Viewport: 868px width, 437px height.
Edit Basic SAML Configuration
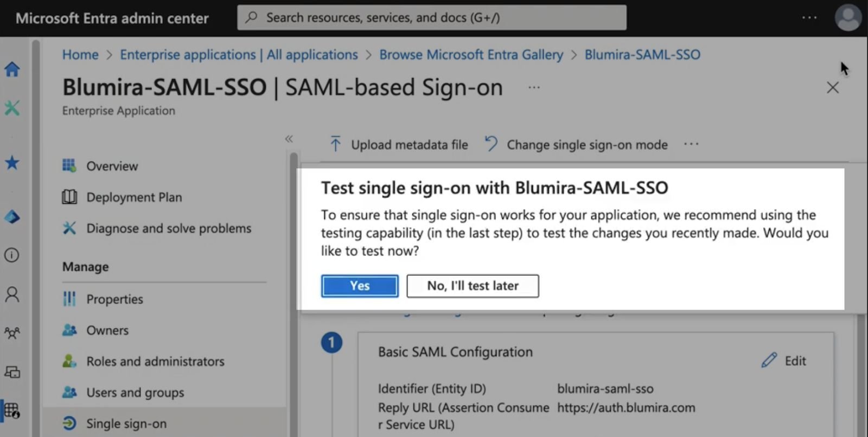click(x=784, y=361)
